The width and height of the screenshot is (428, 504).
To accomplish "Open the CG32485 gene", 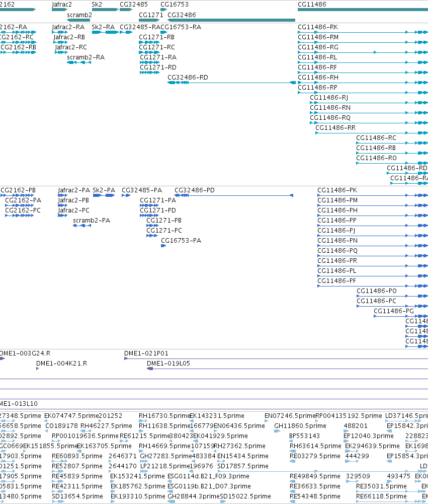I will pos(126,10).
